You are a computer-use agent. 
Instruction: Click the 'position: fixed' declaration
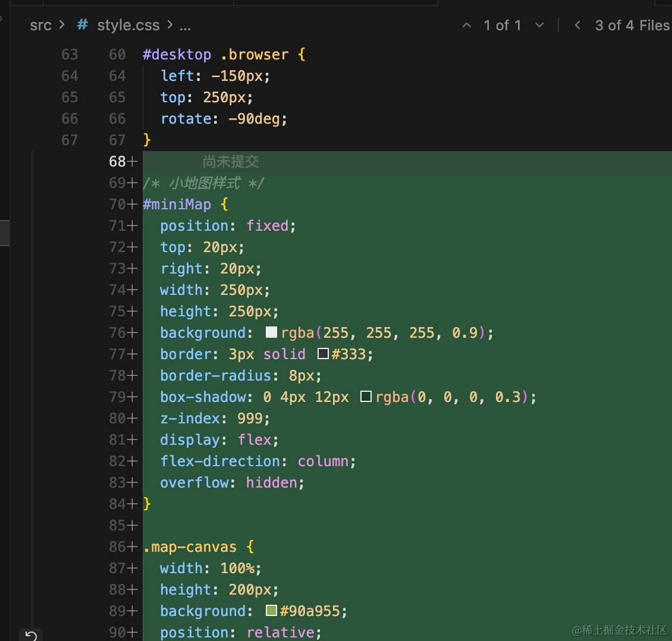coord(228,226)
